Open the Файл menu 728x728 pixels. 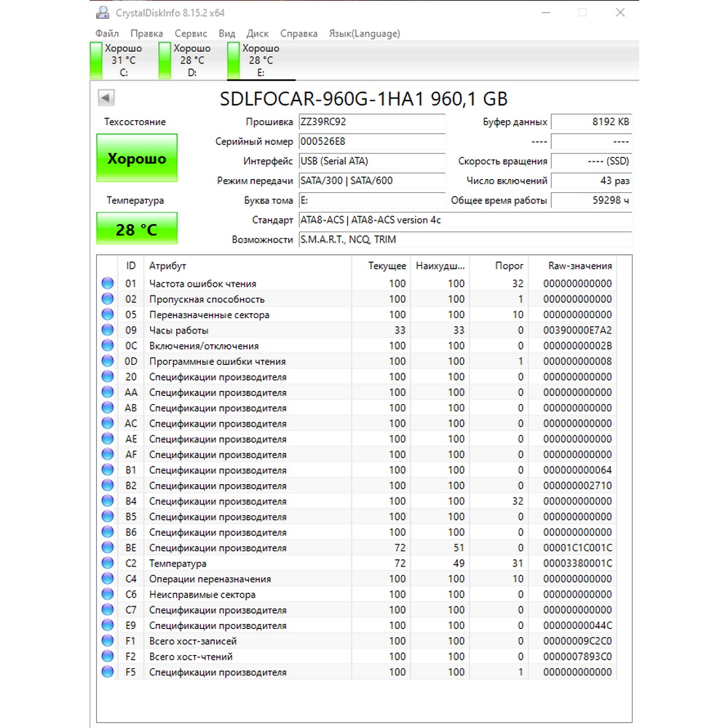[107, 33]
